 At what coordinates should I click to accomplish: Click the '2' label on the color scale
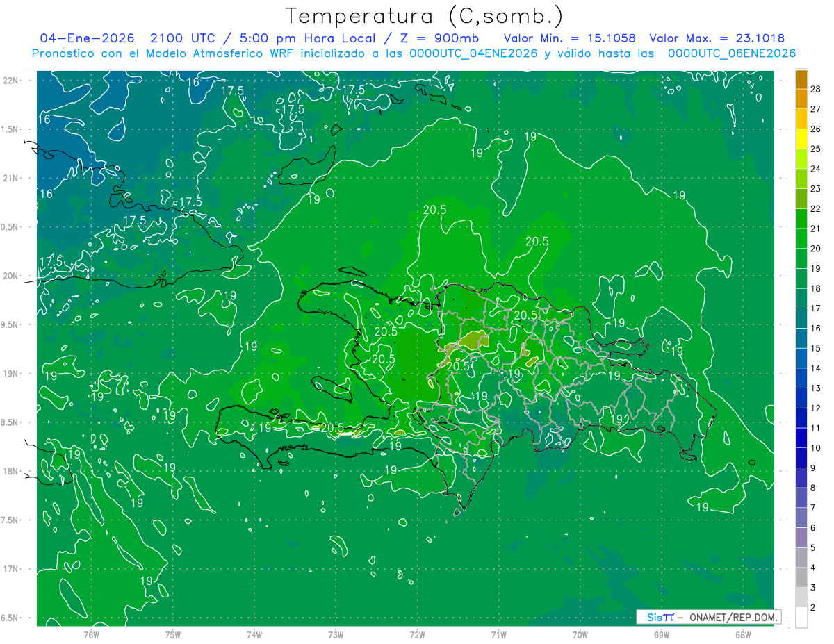(813, 607)
